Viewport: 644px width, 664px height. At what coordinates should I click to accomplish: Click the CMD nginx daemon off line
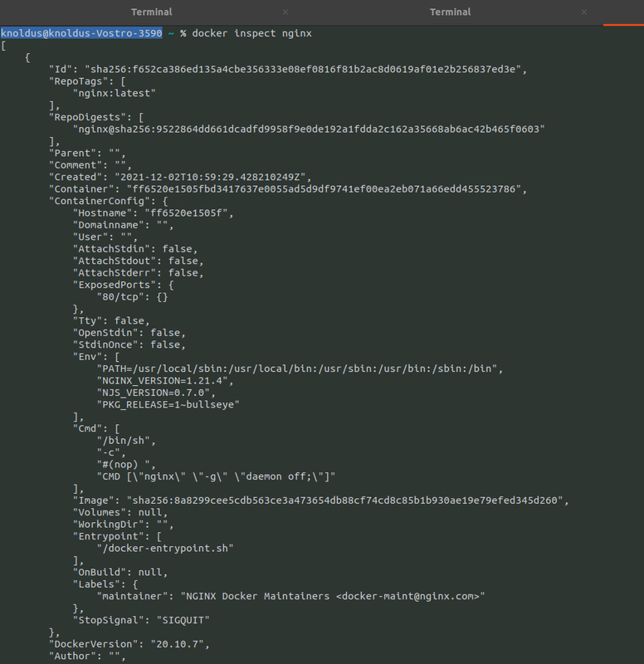click(x=216, y=476)
